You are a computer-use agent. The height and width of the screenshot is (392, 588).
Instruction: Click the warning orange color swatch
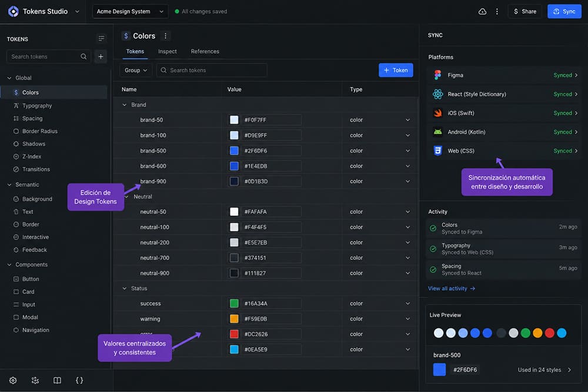[x=234, y=319]
